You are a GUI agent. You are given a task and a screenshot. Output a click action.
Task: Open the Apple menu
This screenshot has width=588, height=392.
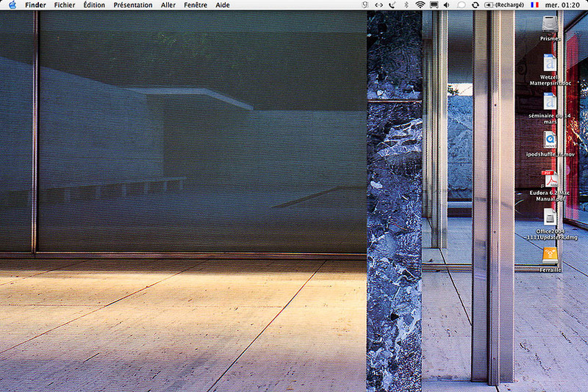pos(12,5)
